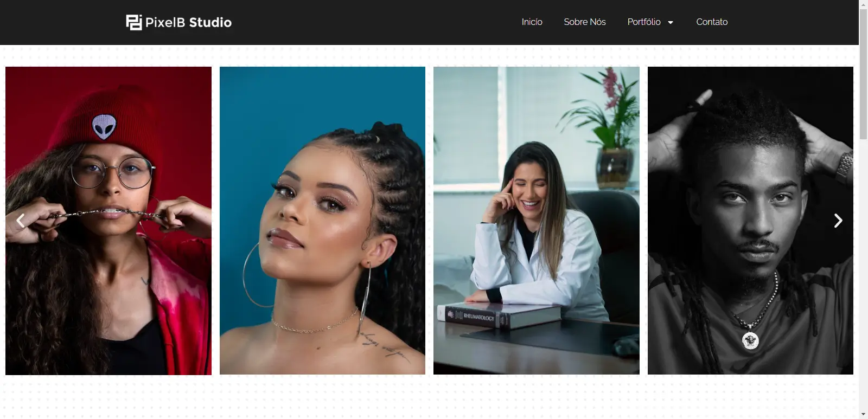868x419 pixels.
Task: Go to the Contato page
Action: click(712, 22)
